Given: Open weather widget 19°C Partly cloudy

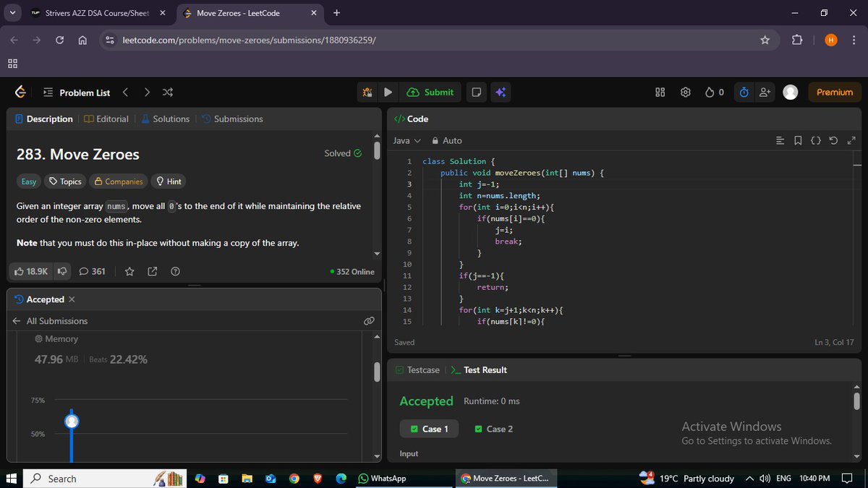Looking at the screenshot, I should click(x=687, y=479).
